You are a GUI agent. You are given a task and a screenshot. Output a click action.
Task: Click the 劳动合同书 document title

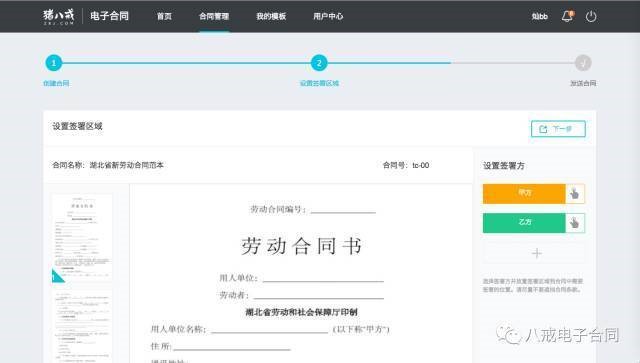tap(301, 246)
